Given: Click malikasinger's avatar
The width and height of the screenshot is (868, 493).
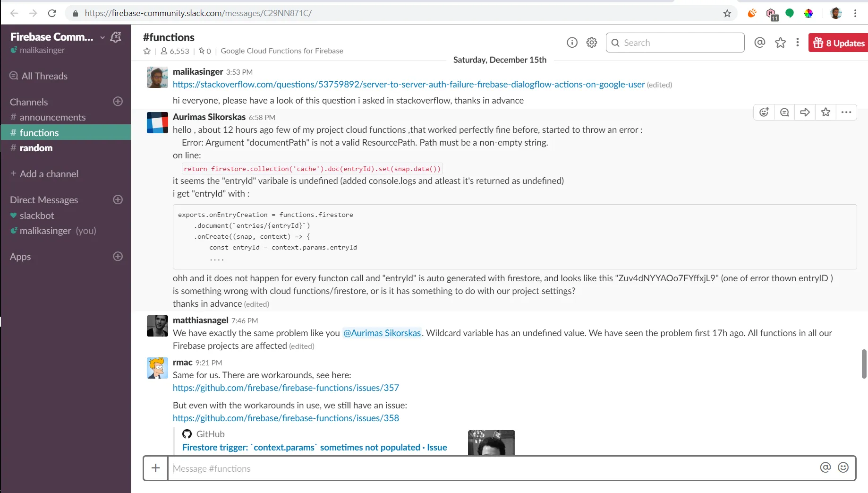Looking at the screenshot, I should [157, 77].
